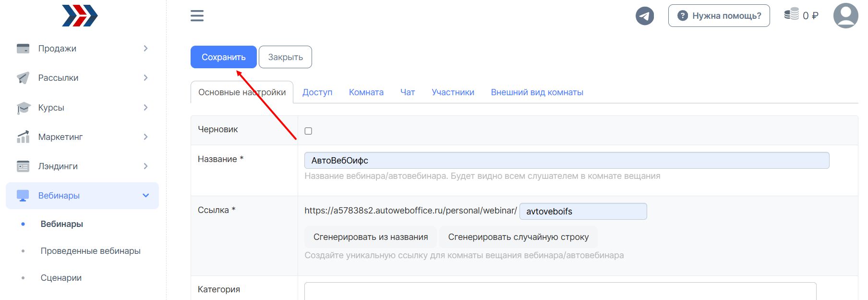
Task: Open the Telegram channel icon
Action: pos(645,16)
